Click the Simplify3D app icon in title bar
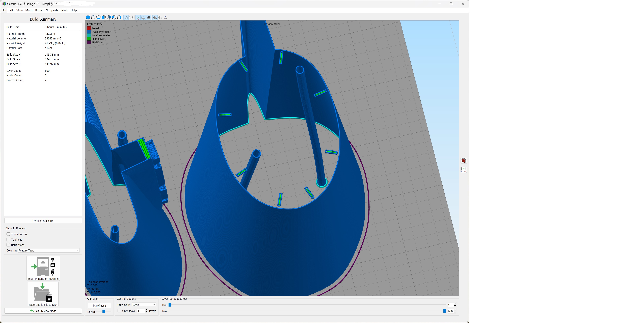This screenshot has height=323, width=644. click(x=4, y=4)
